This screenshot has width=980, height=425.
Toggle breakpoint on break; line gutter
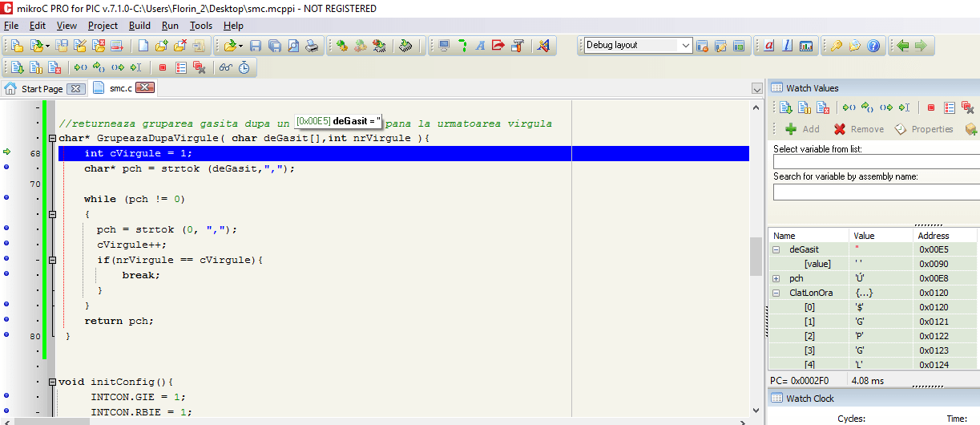tap(6, 274)
